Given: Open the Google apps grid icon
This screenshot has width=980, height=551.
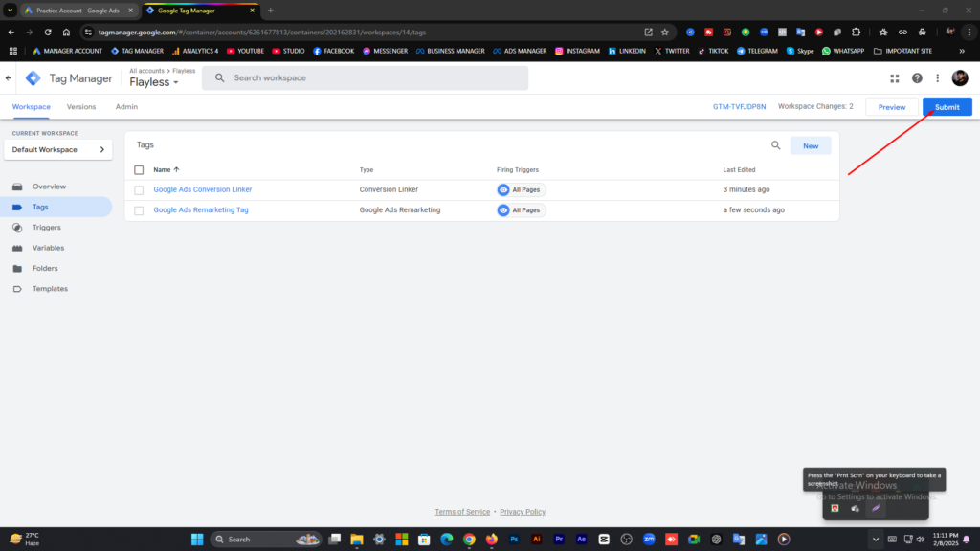Looking at the screenshot, I should coord(895,78).
